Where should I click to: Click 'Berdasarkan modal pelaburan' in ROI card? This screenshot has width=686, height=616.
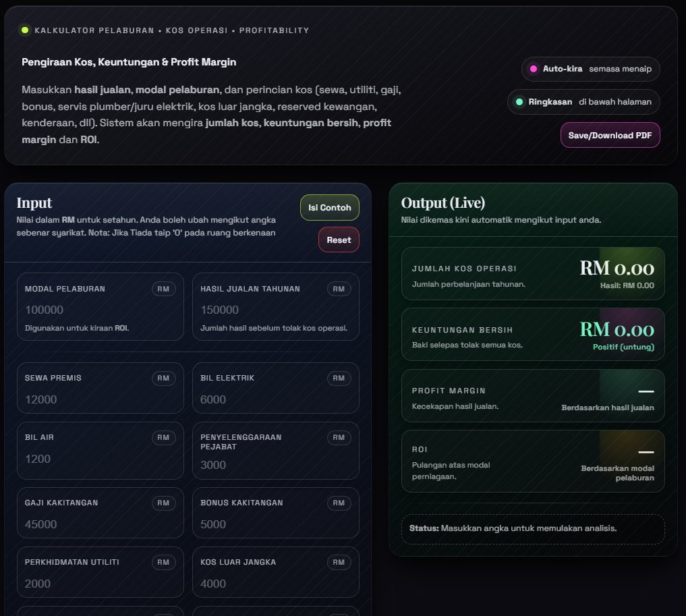617,473
